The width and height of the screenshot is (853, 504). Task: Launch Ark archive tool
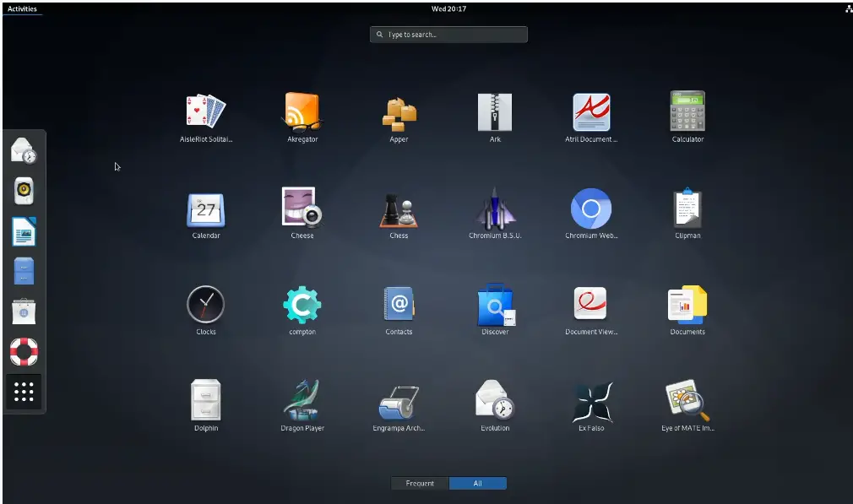[x=495, y=112]
